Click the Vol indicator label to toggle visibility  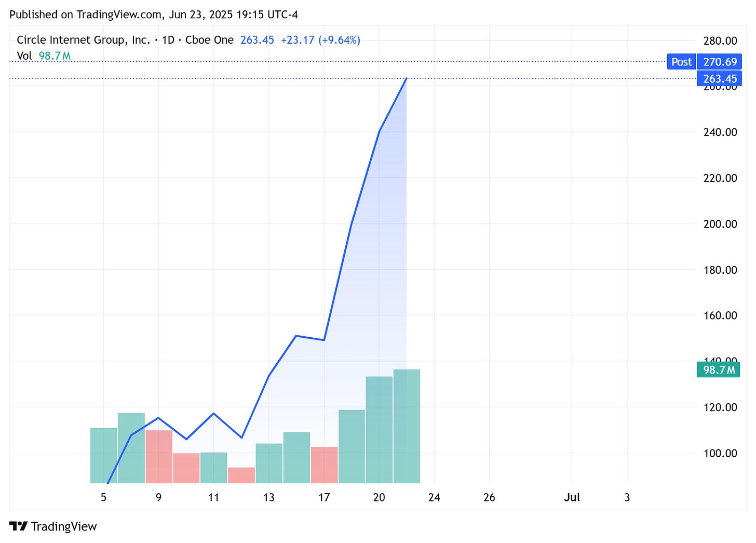pos(25,56)
